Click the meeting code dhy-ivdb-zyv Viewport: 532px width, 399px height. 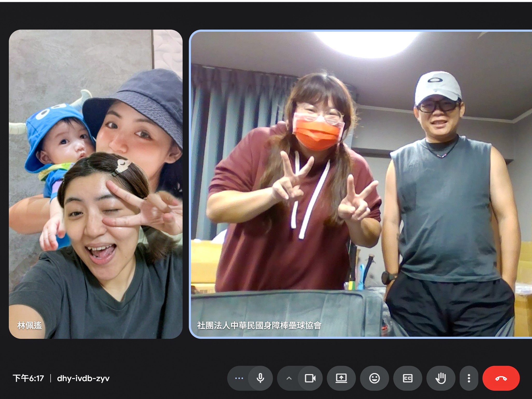tap(83, 378)
